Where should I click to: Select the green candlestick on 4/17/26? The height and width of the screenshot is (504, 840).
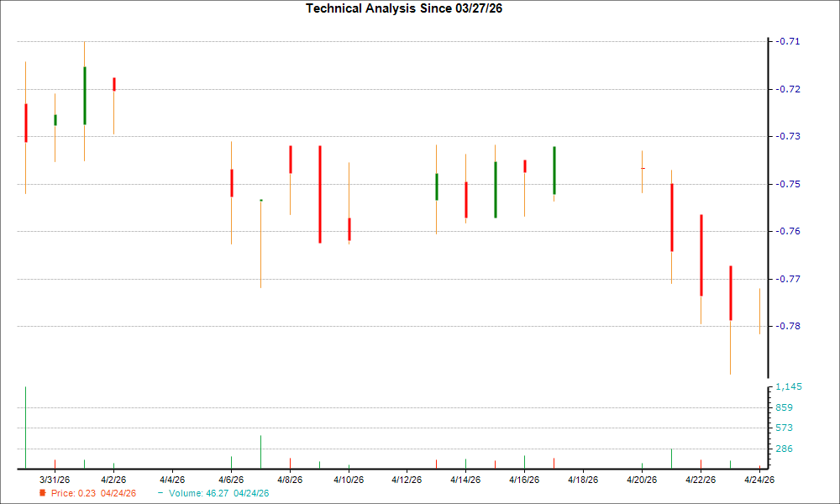pos(554,168)
